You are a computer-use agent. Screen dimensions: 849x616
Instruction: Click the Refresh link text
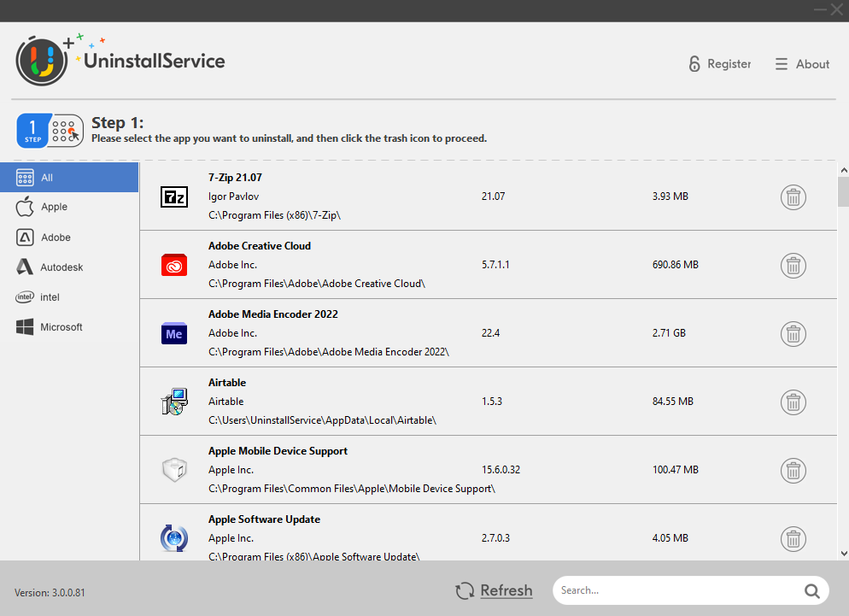506,590
